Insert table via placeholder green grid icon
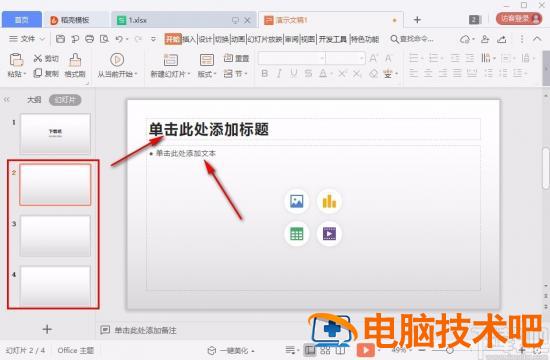The height and width of the screenshot is (360, 550). [296, 234]
